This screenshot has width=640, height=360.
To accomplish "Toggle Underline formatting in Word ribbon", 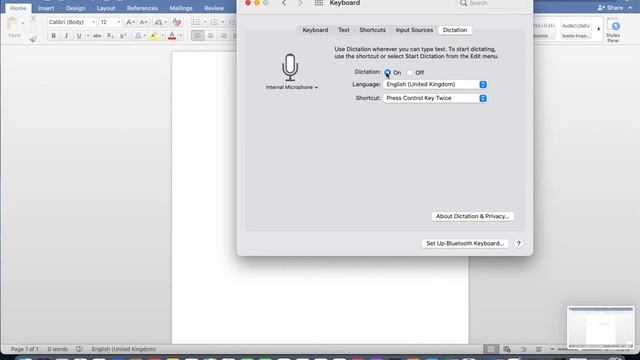I will coord(79,36).
